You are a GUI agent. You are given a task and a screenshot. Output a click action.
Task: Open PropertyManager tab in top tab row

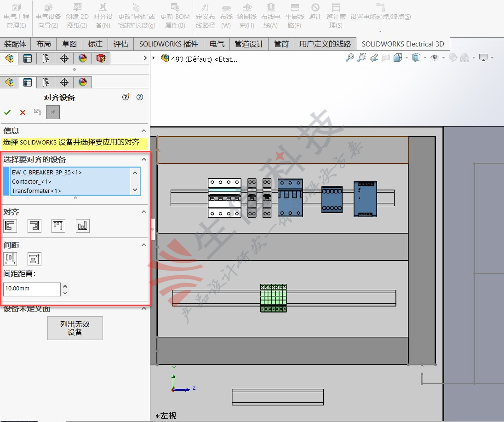click(x=27, y=58)
